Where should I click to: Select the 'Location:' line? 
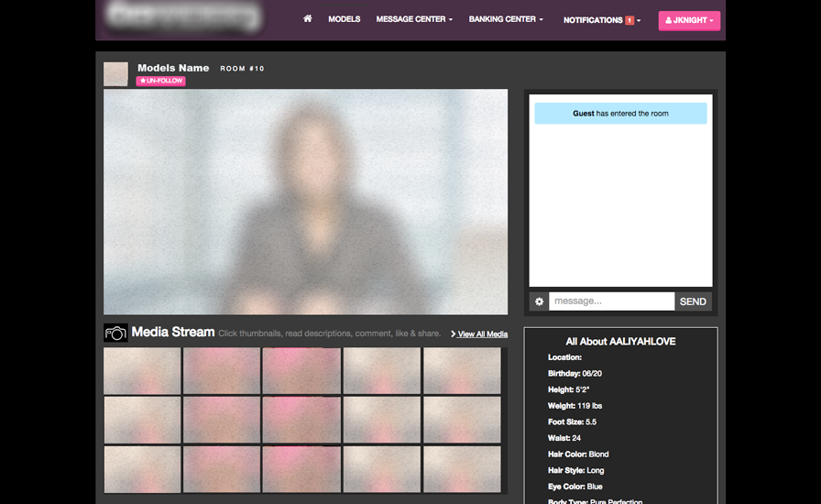pos(564,357)
